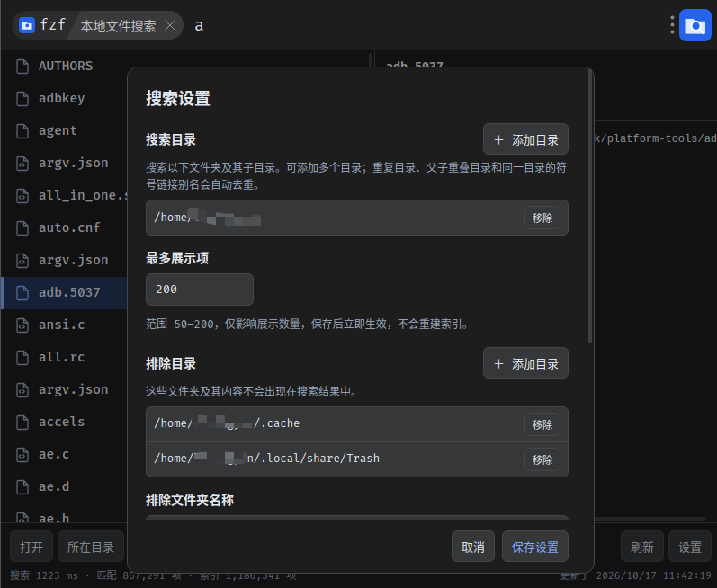Click the file icon next to AUTHORS
Viewport: 717px width, 588px height.
[22, 67]
